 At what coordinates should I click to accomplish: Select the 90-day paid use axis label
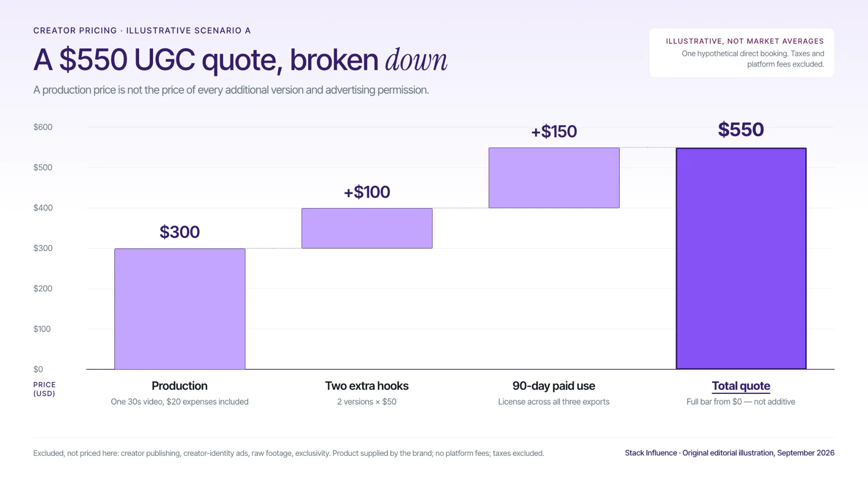pyautogui.click(x=554, y=386)
